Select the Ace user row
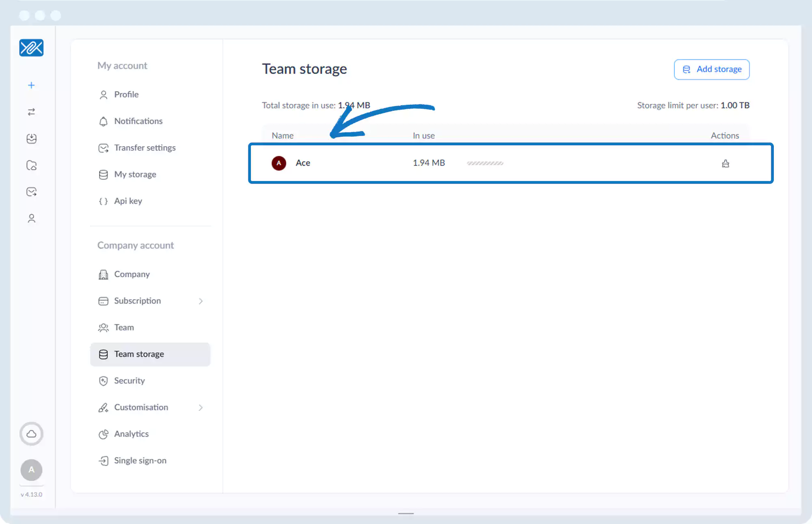Viewport: 812px width, 524px height. (x=303, y=163)
